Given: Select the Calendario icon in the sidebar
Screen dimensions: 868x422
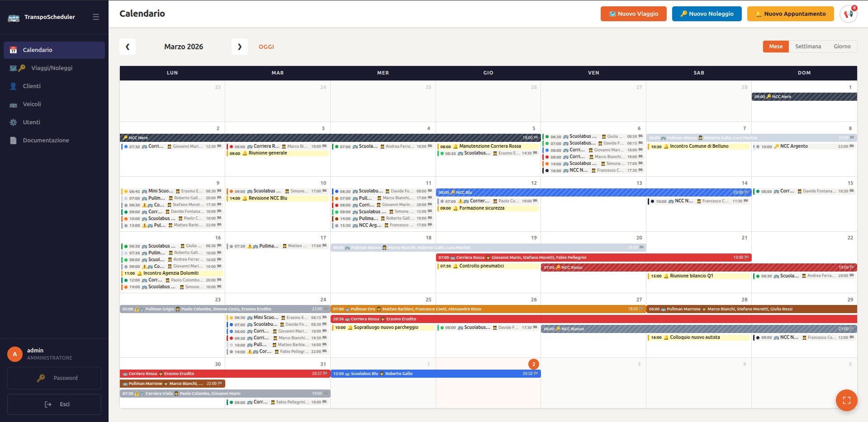Looking at the screenshot, I should pos(14,50).
